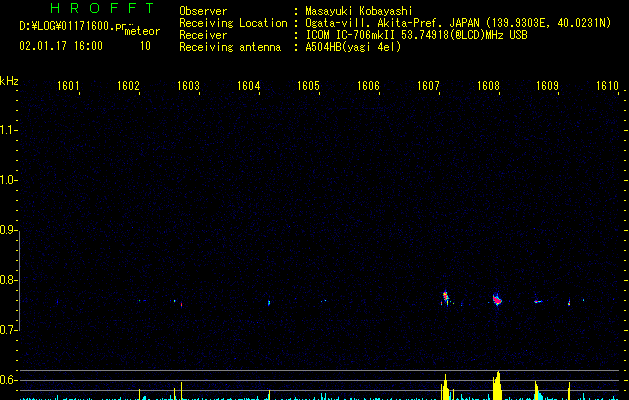
Task: Click the kHz axis unit label
Action: click(9, 81)
